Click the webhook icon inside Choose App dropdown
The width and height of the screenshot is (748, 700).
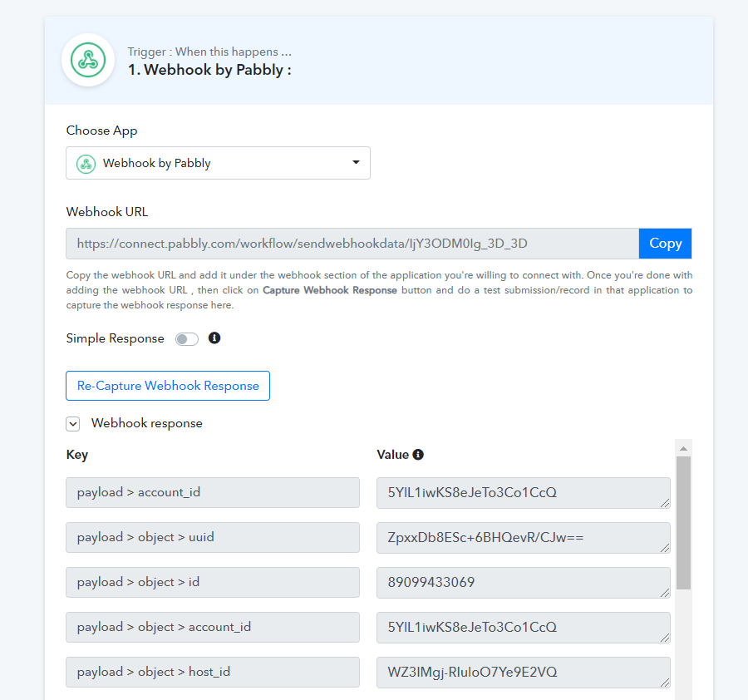86,164
